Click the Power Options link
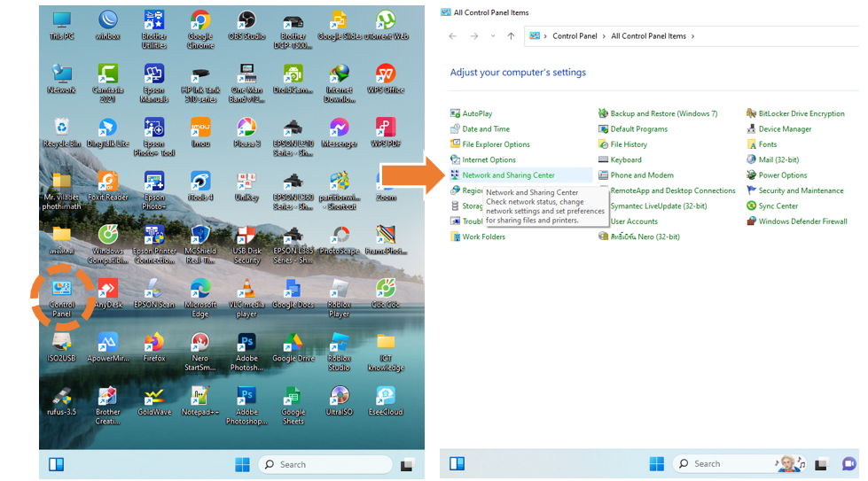The width and height of the screenshot is (868, 481). 782,175
